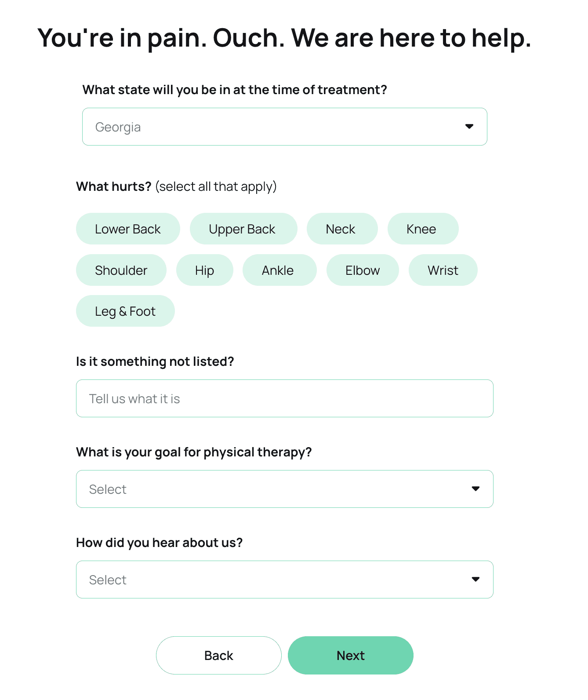The image size is (588, 700).
Task: Select Hip in the What hurts list
Action: pos(204,270)
